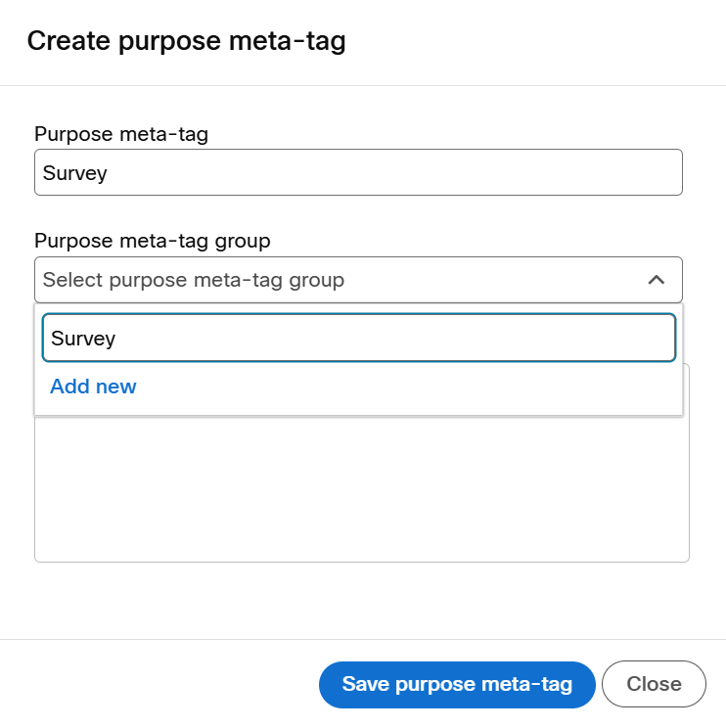
Task: Click the large text area below the dropdown
Action: click(362, 489)
